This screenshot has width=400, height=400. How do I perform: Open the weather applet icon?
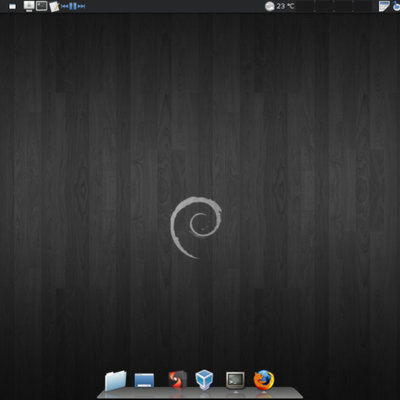click(x=269, y=6)
